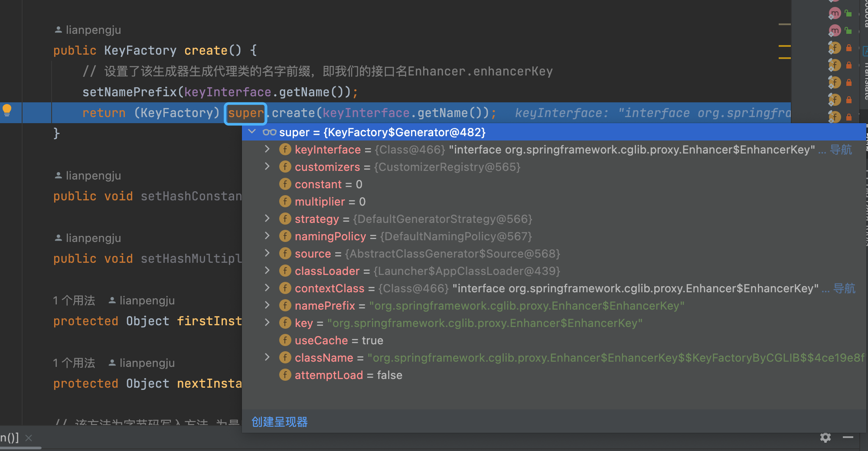
Task: Expand the keyInterface field
Action: click(267, 149)
